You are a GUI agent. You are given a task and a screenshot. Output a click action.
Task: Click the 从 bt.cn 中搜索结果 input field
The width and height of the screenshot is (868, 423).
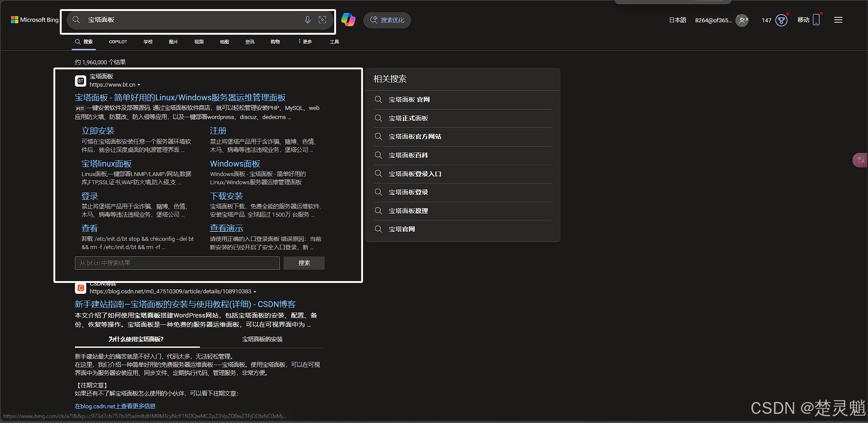pyautogui.click(x=177, y=263)
